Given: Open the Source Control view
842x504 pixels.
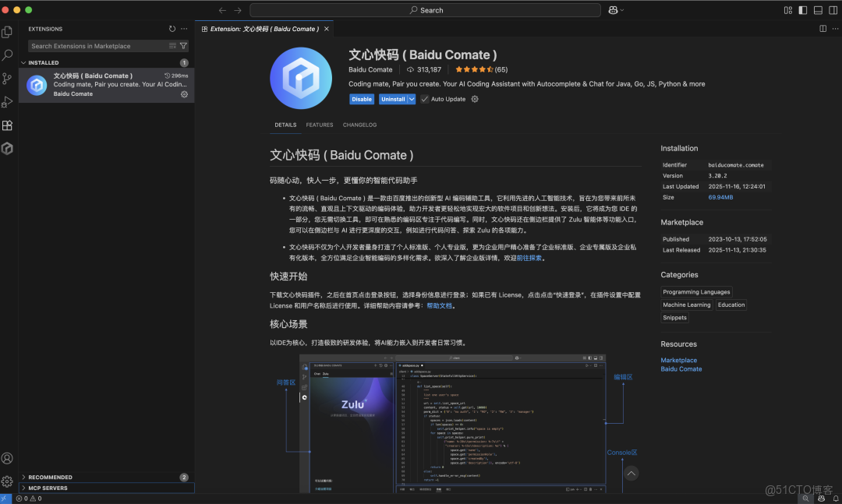Looking at the screenshot, I should (9, 78).
